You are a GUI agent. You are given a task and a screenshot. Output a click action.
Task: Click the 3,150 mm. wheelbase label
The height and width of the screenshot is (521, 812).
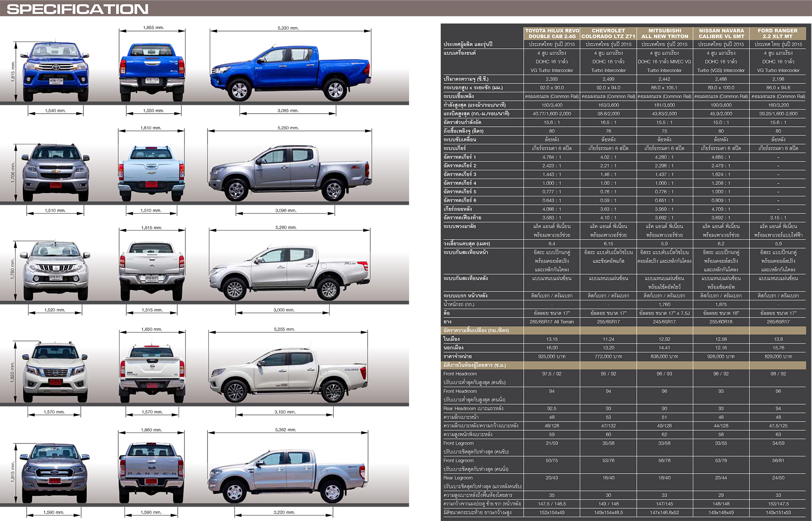(285, 412)
